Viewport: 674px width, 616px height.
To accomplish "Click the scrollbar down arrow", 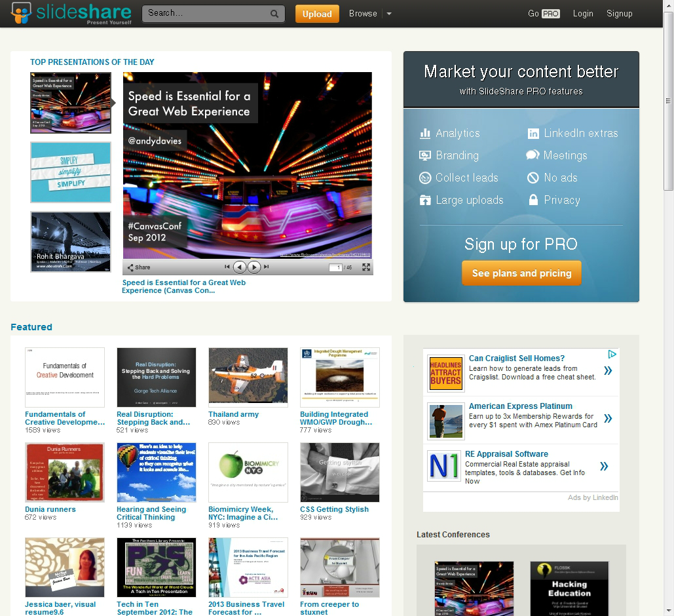I will (x=668, y=611).
